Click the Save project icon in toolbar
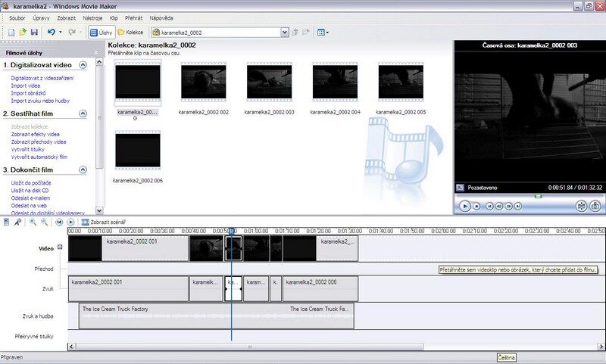Screen dimensions: 606x364 pyautogui.click(x=34, y=33)
